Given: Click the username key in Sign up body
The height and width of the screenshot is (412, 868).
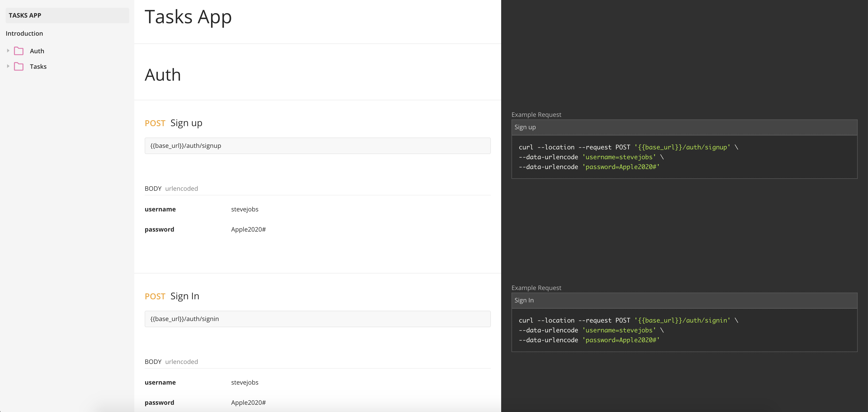Looking at the screenshot, I should pyautogui.click(x=160, y=209).
